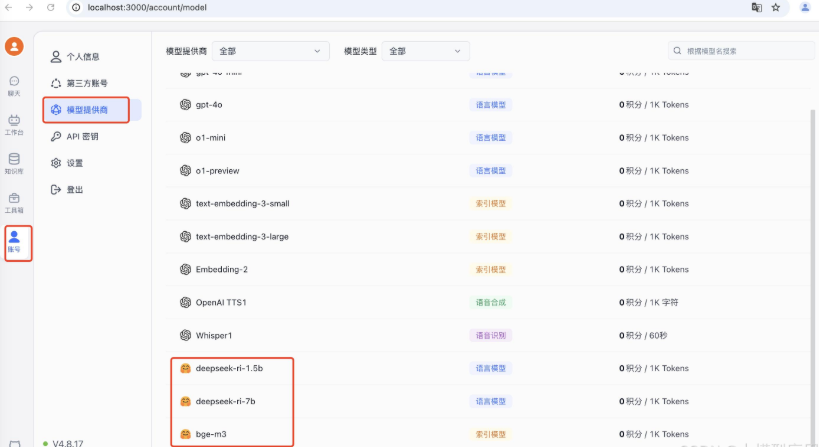The width and height of the screenshot is (819, 447).
Task: Click OpenAI icon beside Embedding-2
Action: [x=185, y=269]
